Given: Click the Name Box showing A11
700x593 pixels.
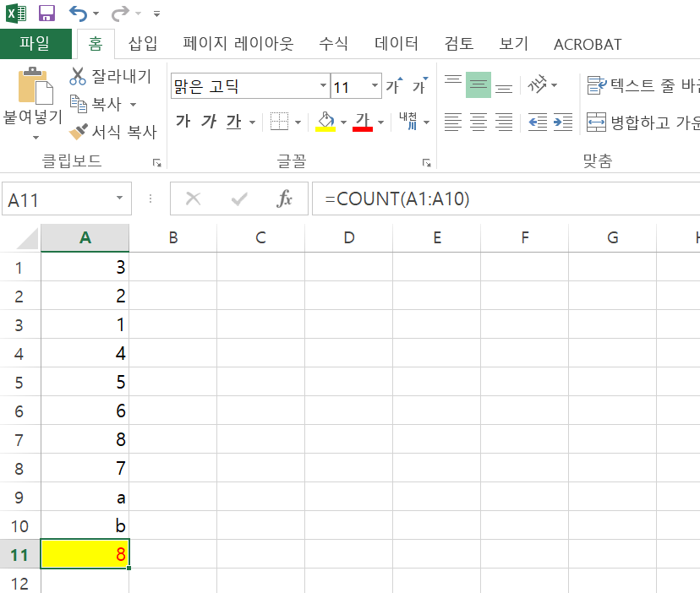Looking at the screenshot, I should [x=58, y=199].
